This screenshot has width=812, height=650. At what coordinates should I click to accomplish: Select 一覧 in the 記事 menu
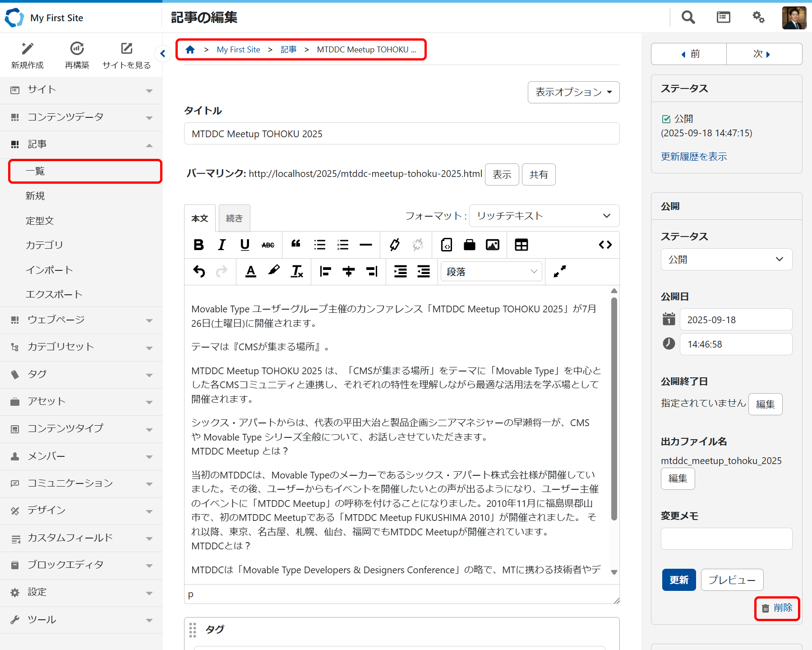[85, 171]
